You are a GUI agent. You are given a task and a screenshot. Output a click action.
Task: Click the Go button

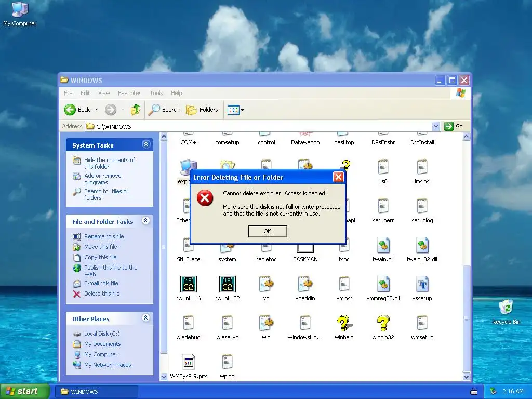[454, 126]
